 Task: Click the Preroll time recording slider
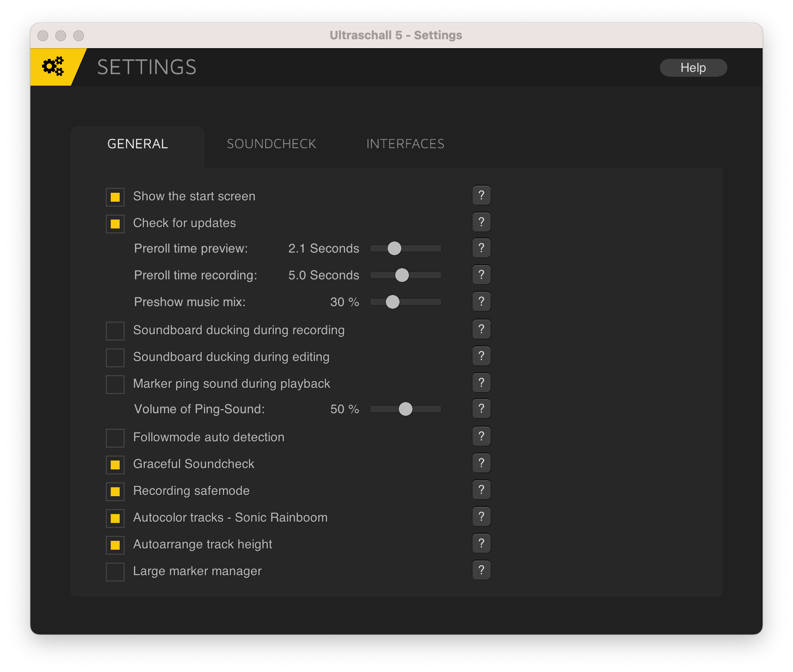click(x=405, y=275)
